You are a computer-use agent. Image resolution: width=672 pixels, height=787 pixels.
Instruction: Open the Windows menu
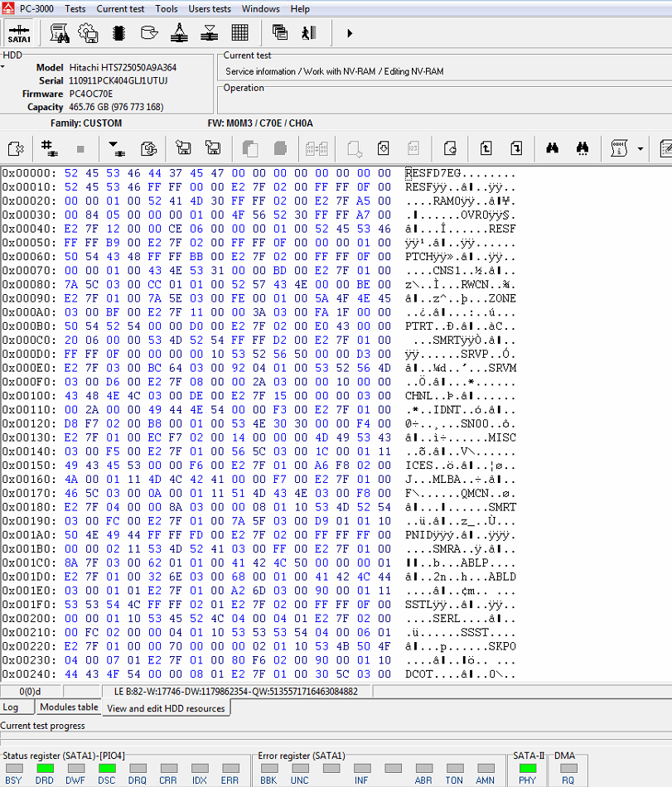(x=260, y=8)
